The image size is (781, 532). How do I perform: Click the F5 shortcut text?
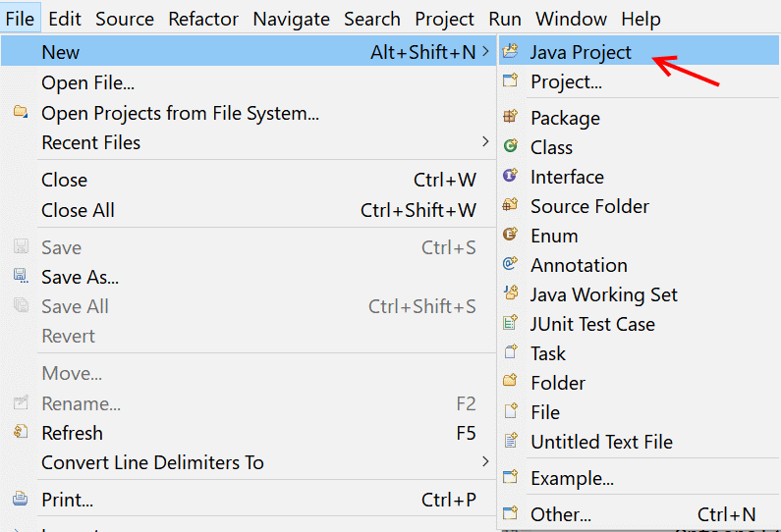pyautogui.click(x=467, y=433)
